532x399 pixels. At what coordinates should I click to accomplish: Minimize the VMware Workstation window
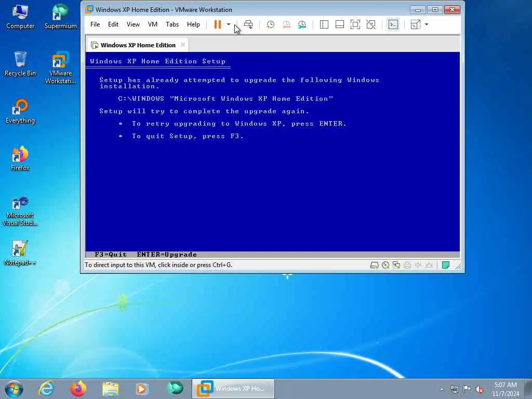point(418,10)
